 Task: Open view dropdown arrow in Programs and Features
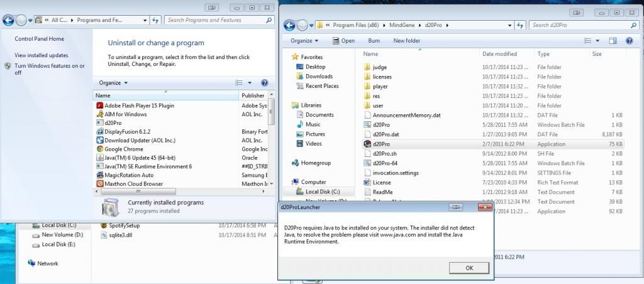(249, 83)
